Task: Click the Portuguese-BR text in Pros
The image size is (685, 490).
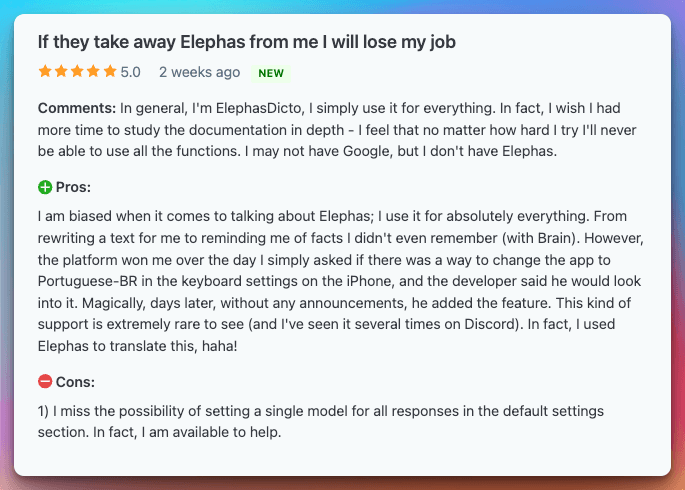Action: tap(87, 281)
